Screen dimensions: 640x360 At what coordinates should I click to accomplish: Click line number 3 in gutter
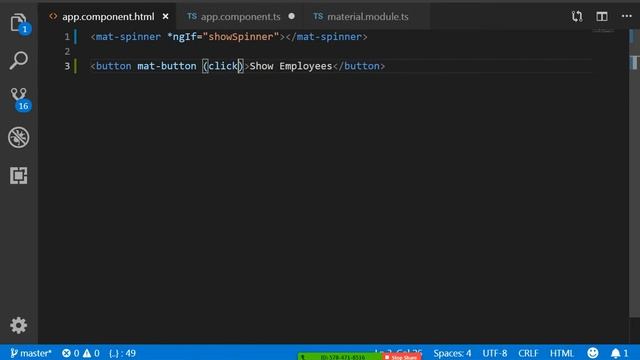[67, 66]
